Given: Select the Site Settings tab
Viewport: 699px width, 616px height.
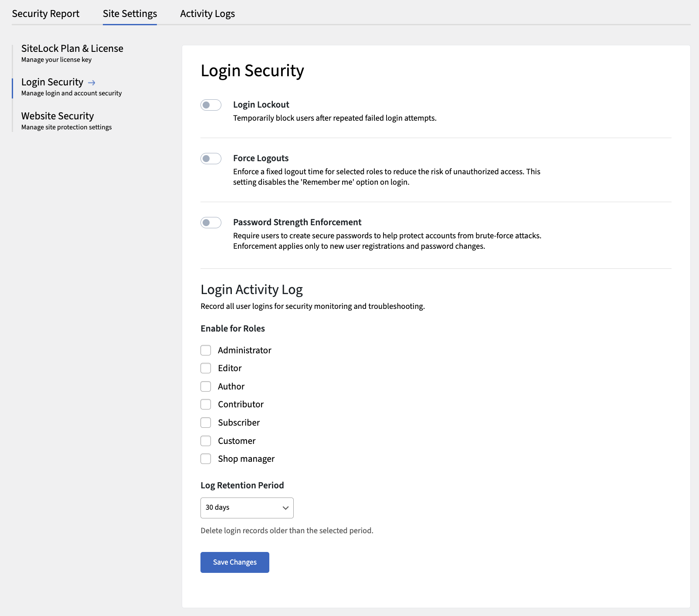Looking at the screenshot, I should [129, 14].
